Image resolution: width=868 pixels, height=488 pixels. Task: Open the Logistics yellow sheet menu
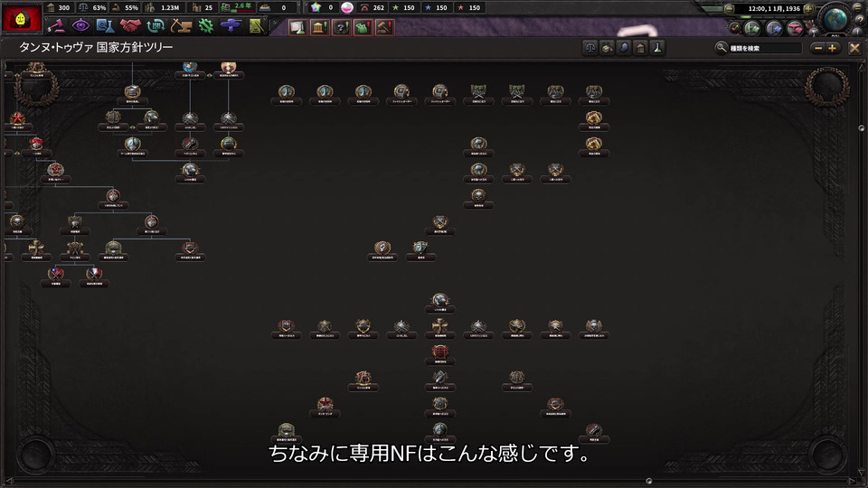[x=255, y=26]
